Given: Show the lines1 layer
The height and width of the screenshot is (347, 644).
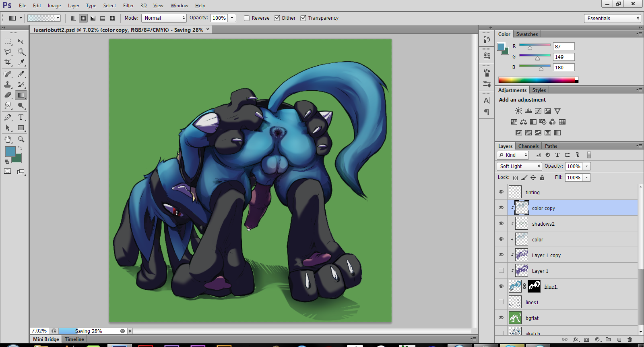Looking at the screenshot, I should click(501, 302).
